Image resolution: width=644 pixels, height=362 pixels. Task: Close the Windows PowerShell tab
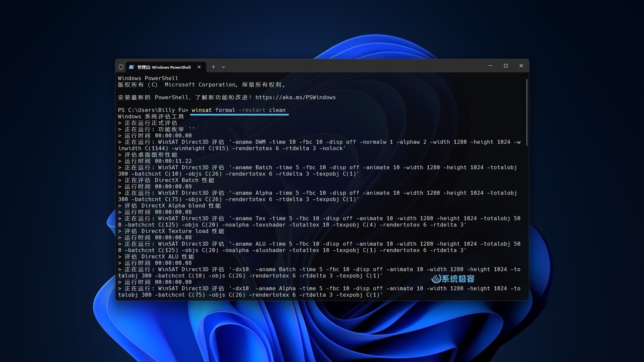(199, 67)
